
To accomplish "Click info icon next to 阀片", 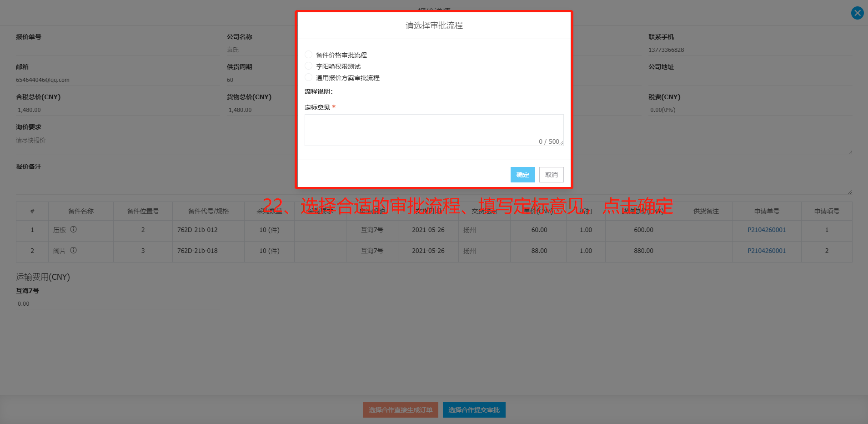I will coord(74,251).
